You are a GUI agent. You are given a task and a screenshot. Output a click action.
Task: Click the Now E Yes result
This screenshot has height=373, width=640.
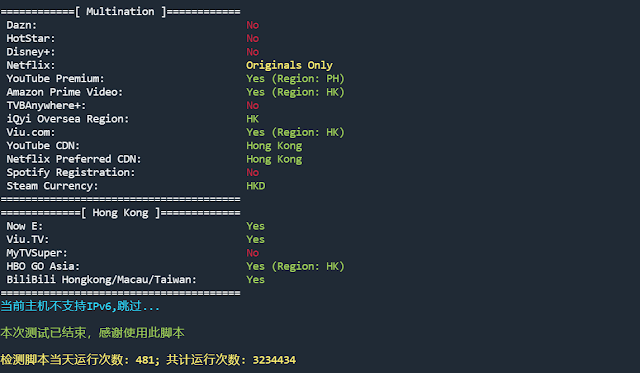[x=256, y=226]
